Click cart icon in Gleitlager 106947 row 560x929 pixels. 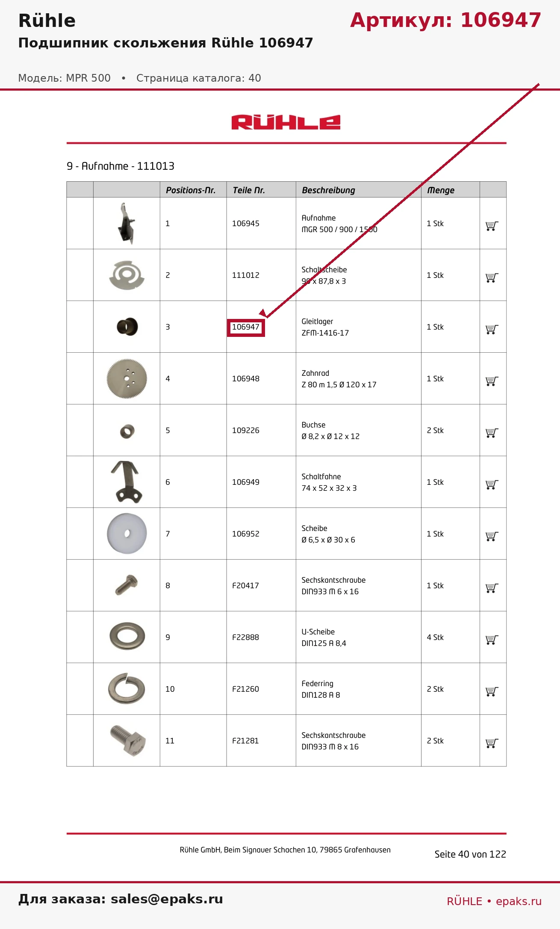pos(492,329)
